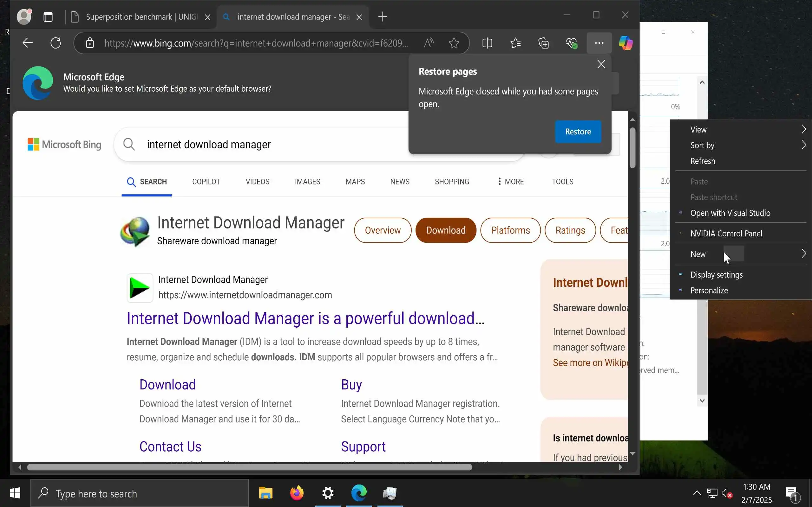The height and width of the screenshot is (507, 812).
Task: Click Read aloud icon in address bar
Action: pyautogui.click(x=429, y=43)
